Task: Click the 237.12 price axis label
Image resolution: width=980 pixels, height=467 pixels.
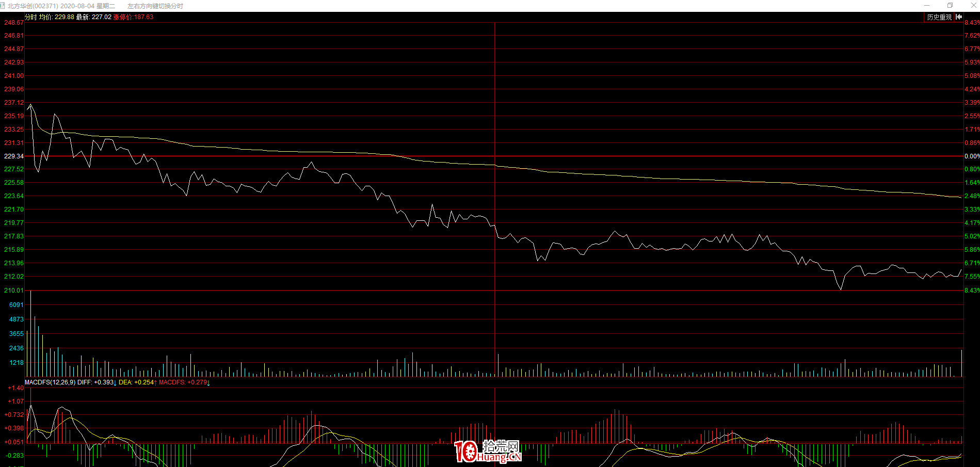Action: (x=14, y=103)
